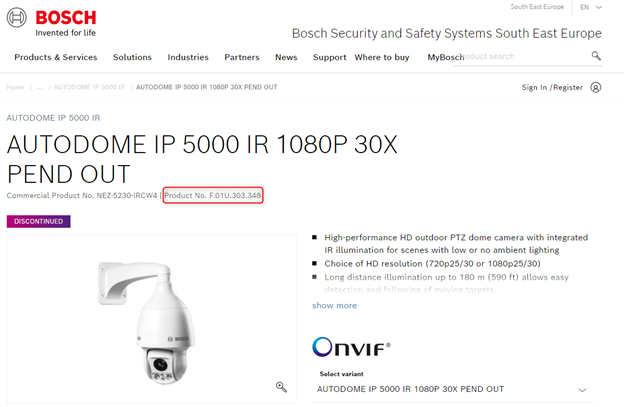Open the News section
The image size is (624, 407).
click(286, 57)
